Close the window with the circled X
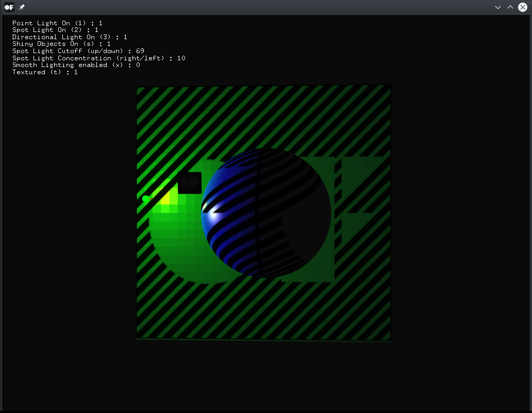The height and width of the screenshot is (413, 532). (523, 7)
